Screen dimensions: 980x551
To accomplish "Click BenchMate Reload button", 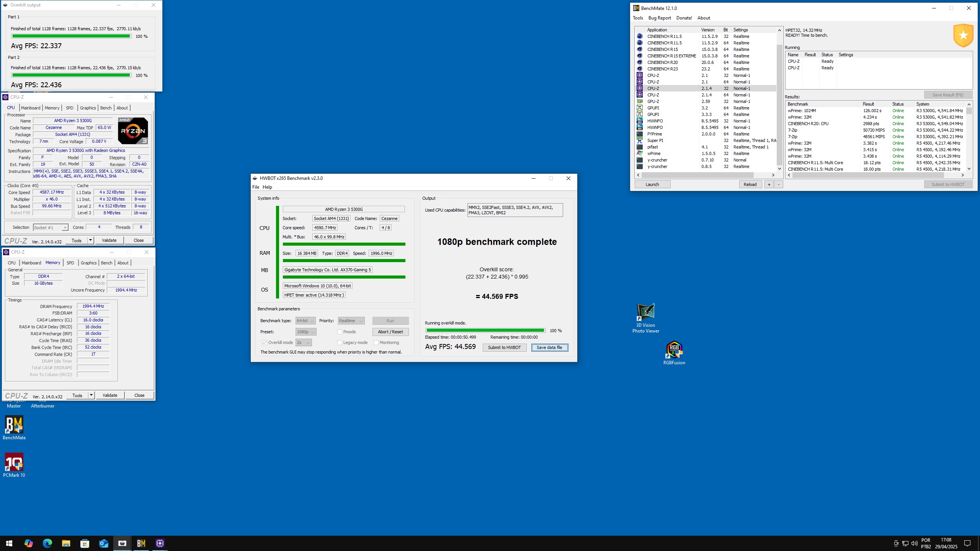I will pos(750,184).
